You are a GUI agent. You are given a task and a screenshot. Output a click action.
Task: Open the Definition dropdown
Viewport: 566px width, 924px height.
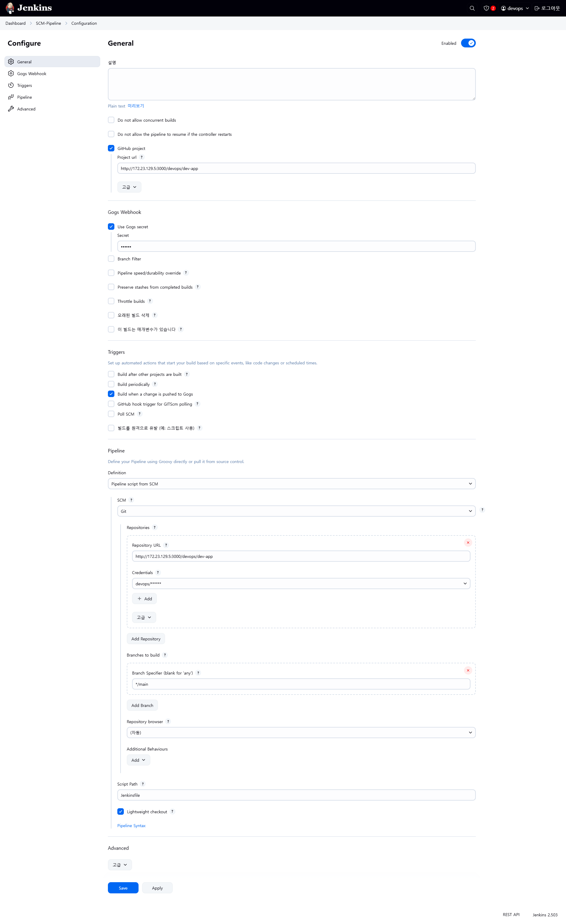coord(291,484)
